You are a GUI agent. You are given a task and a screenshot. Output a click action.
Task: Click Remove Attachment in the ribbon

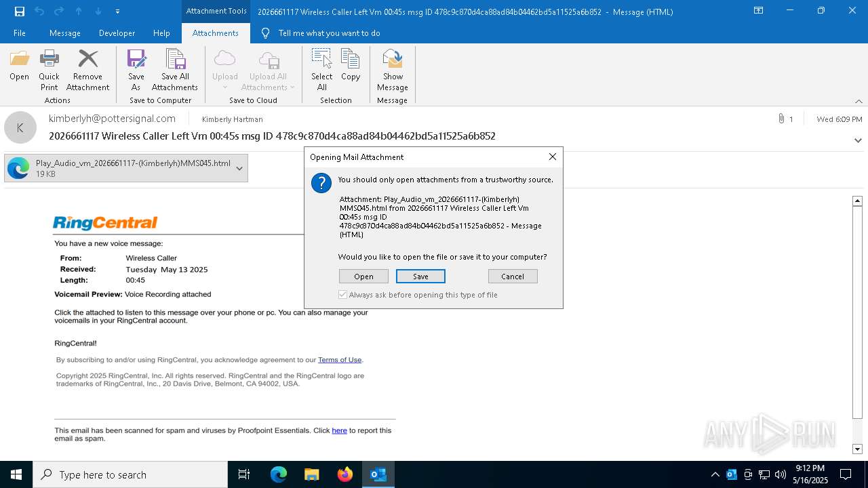(x=87, y=70)
